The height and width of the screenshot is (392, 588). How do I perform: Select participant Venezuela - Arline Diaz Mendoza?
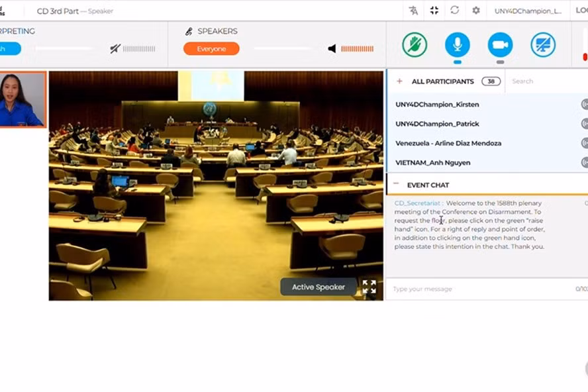448,143
